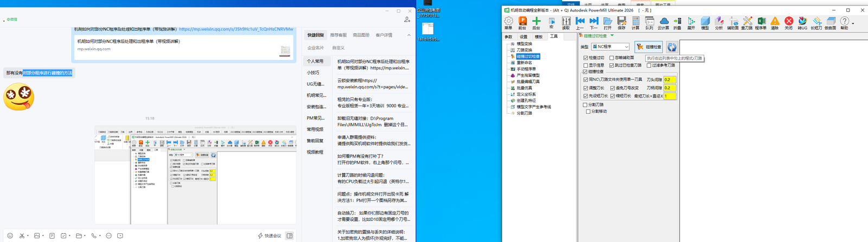Image resolution: width=868 pixels, height=242 pixels.
Task: Open the folder icon dropdown arrow in chat
Action: (85, 236)
